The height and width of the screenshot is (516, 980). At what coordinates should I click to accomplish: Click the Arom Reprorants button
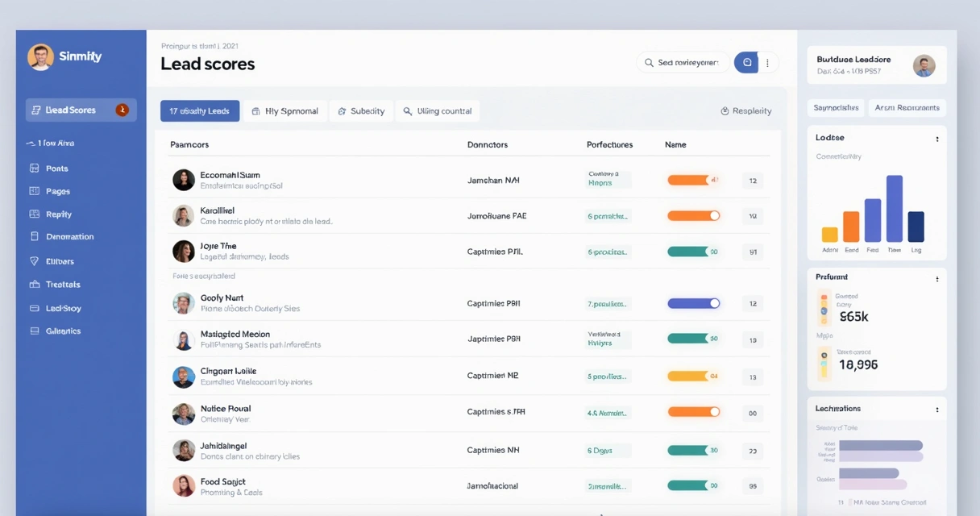pos(907,107)
